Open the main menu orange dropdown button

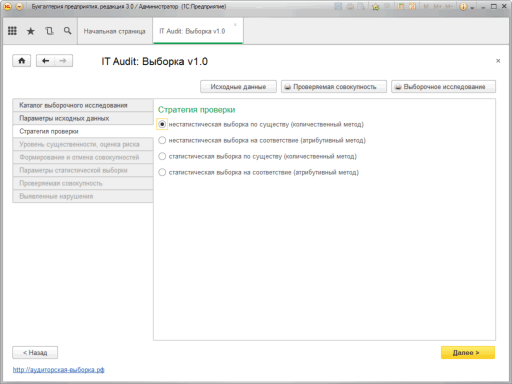(x=20, y=6)
